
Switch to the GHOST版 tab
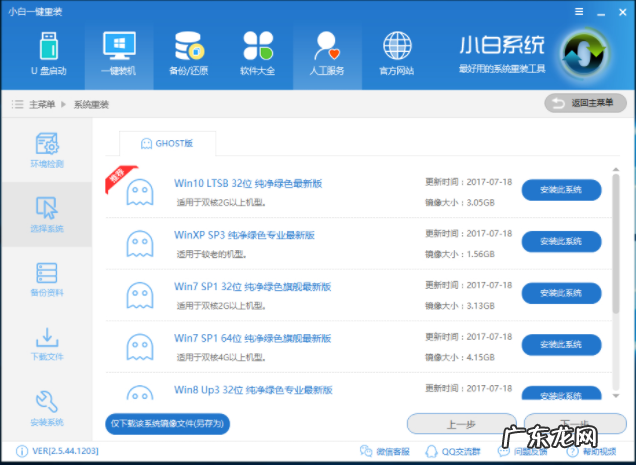tap(167, 144)
